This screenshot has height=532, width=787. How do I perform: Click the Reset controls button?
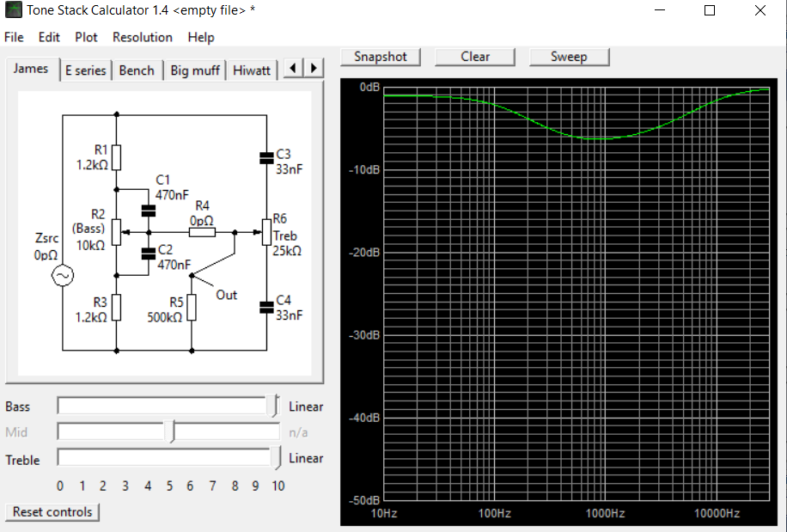tap(52, 512)
